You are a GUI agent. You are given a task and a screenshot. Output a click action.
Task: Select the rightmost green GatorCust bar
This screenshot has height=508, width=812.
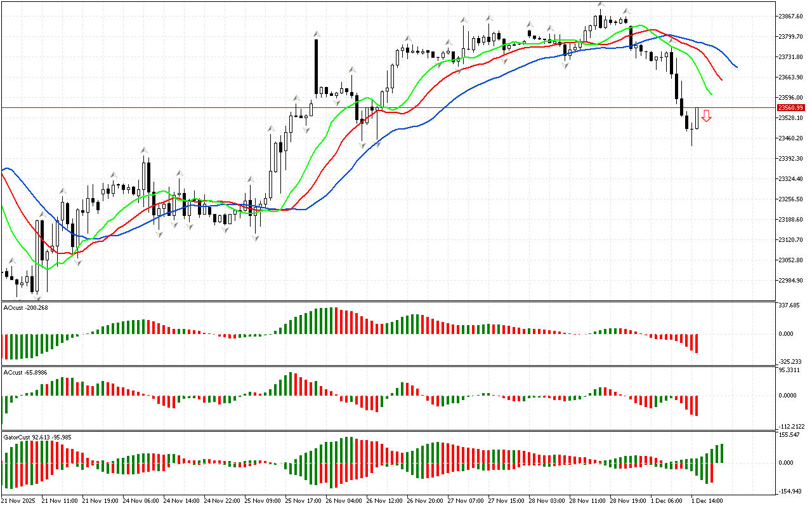pos(721,453)
